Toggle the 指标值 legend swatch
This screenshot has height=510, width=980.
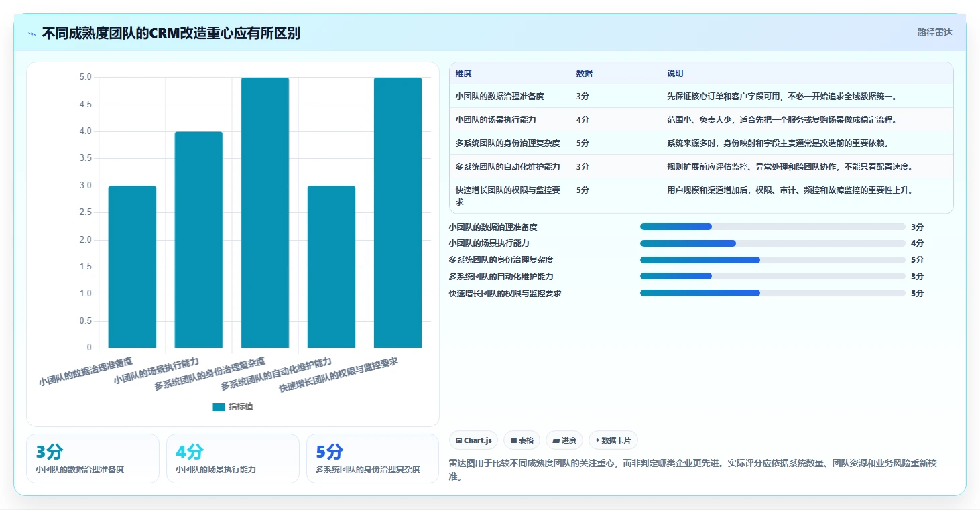(x=219, y=407)
